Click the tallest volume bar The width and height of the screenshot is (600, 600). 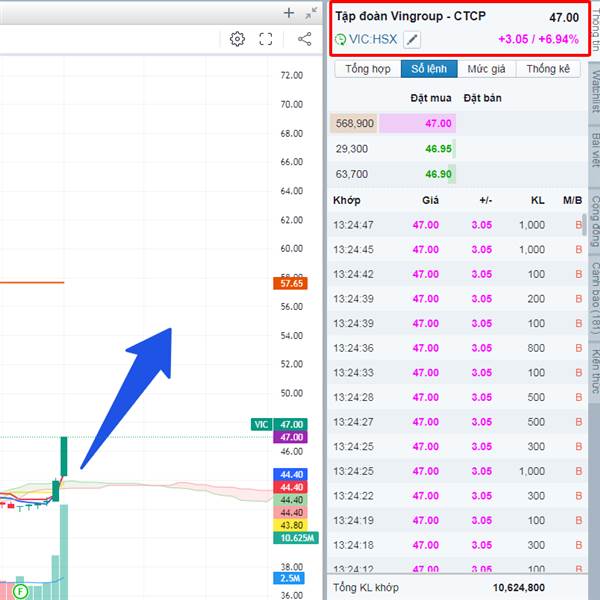pyautogui.click(x=64, y=552)
